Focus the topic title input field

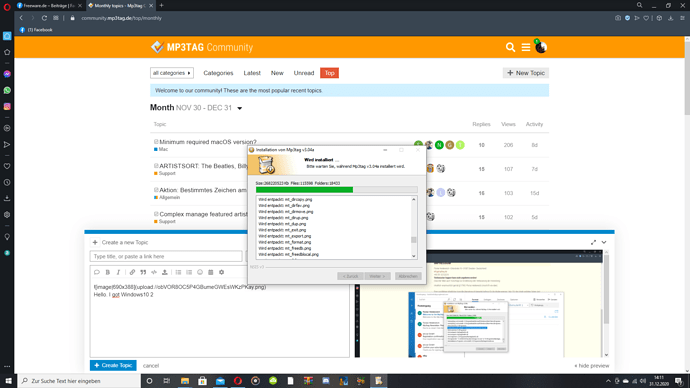[x=166, y=256]
